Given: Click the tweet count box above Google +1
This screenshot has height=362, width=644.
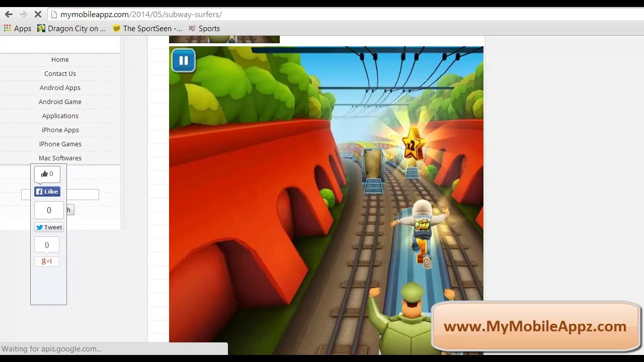Looking at the screenshot, I should coord(47,245).
